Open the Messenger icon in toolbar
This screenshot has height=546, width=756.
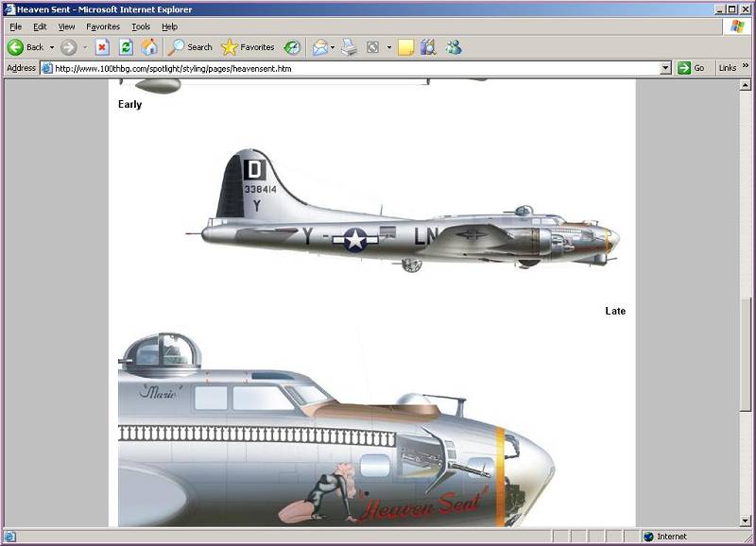tap(454, 47)
